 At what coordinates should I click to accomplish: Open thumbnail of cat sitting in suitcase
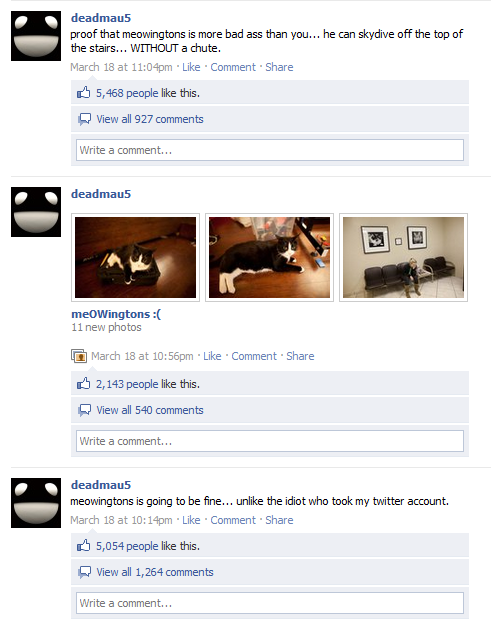136,258
